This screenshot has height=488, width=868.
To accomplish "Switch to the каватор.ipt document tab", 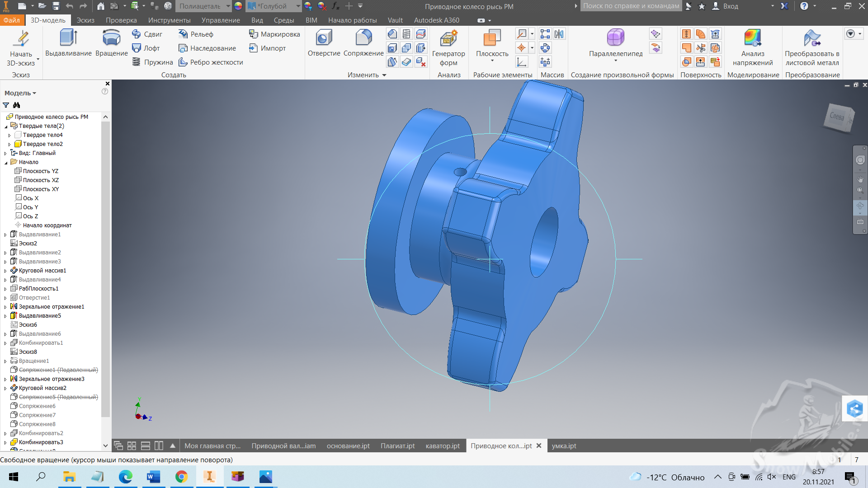I will (443, 446).
